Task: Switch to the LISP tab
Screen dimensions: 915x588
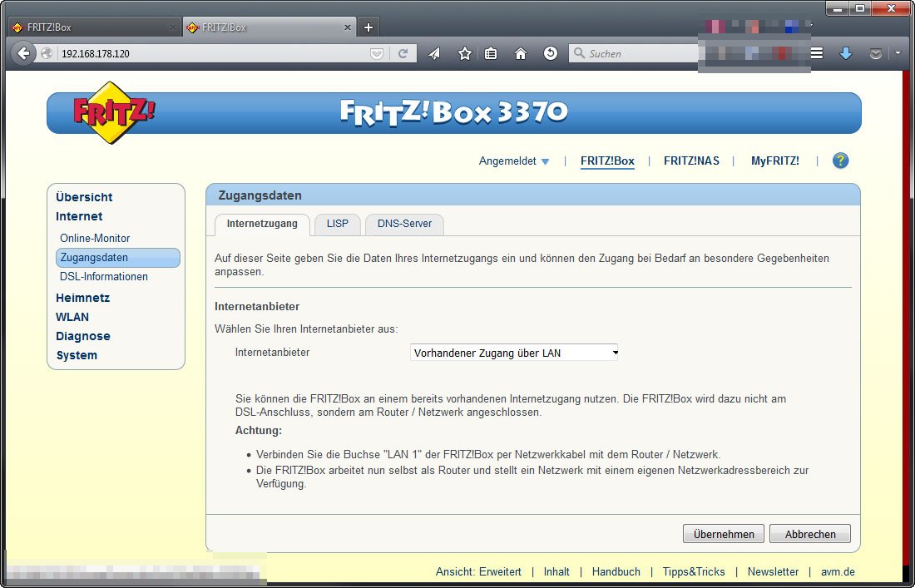Action: click(337, 224)
